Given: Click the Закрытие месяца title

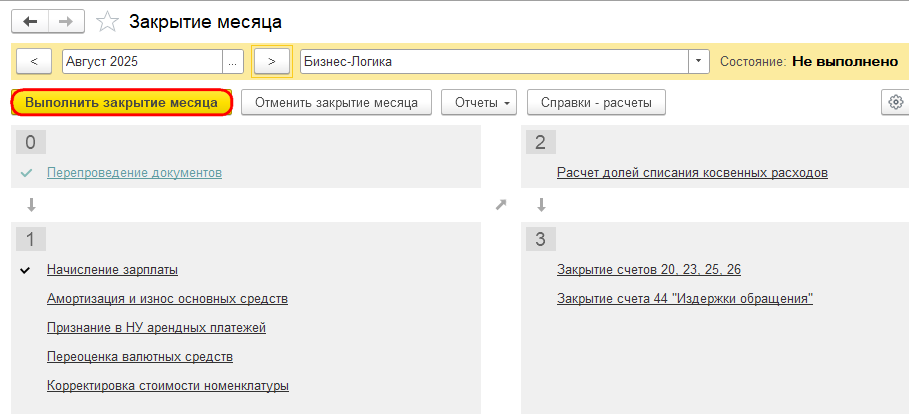Looking at the screenshot, I should [205, 22].
